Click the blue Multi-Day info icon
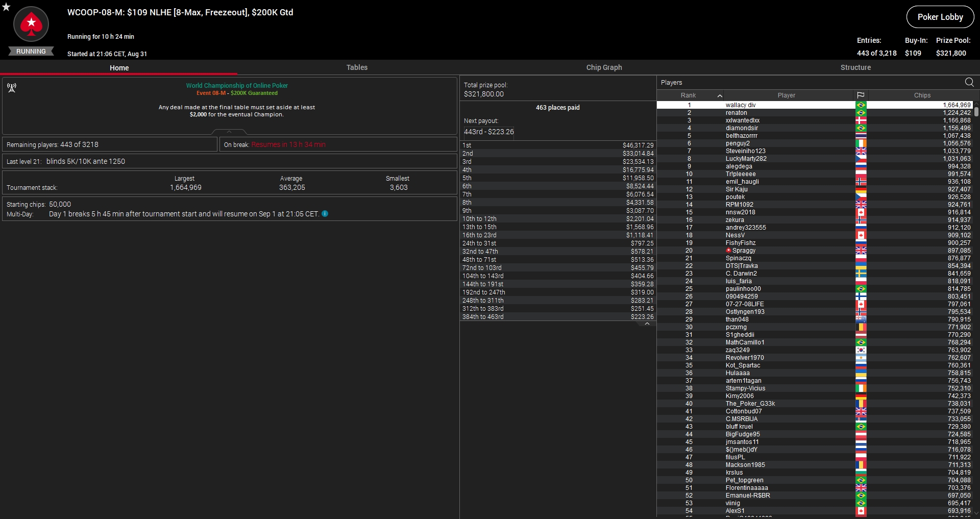Viewport: 980px width, 519px height. [325, 214]
